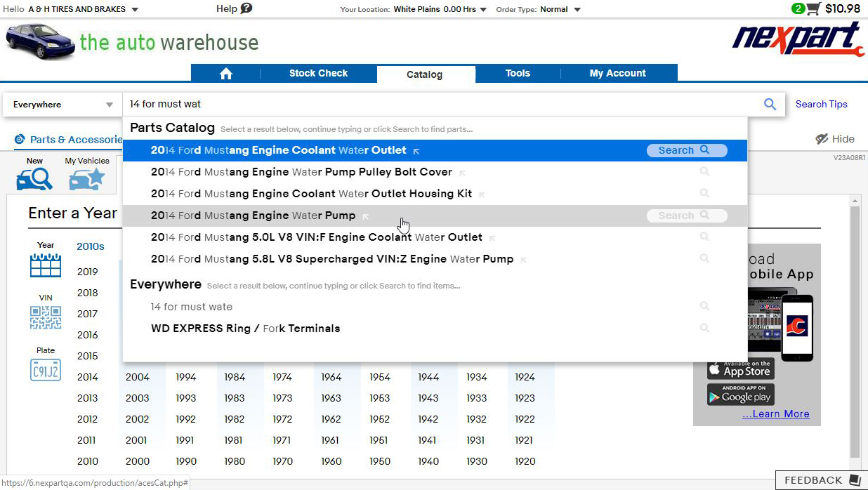Open the Search Tips link

coord(821,105)
